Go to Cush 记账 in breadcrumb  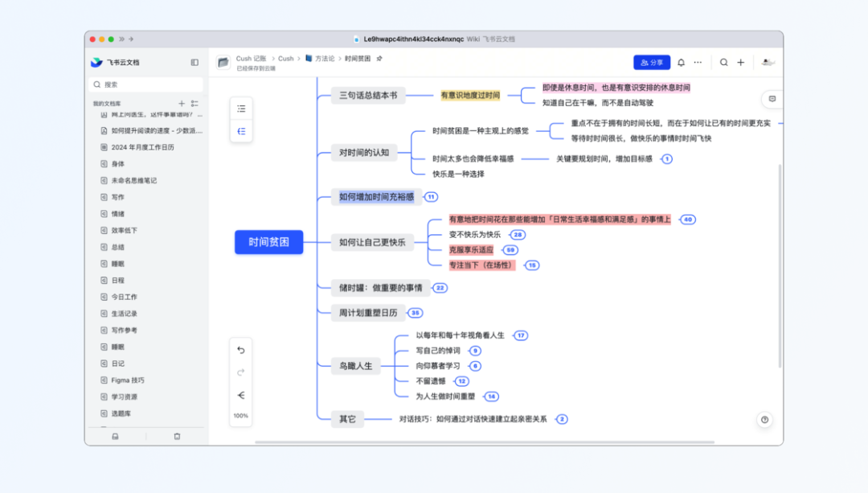pos(252,59)
